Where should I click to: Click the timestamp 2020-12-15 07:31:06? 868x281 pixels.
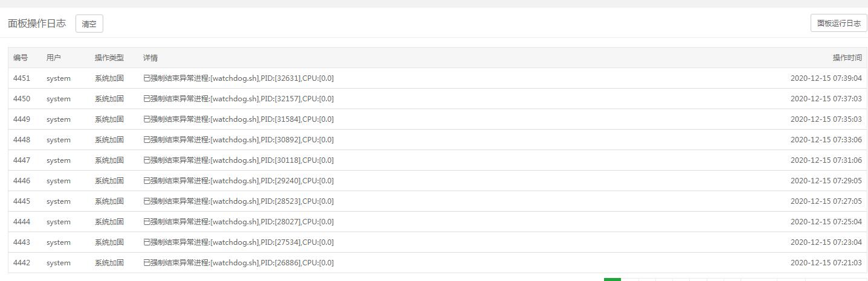click(826, 160)
